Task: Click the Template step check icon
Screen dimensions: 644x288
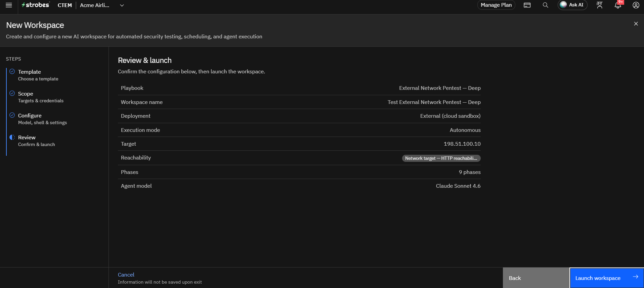Action: pyautogui.click(x=12, y=71)
